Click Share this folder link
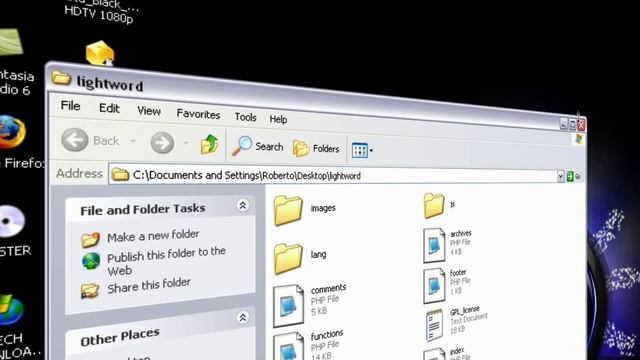Screen dimensions: 640x360 (x=149, y=285)
